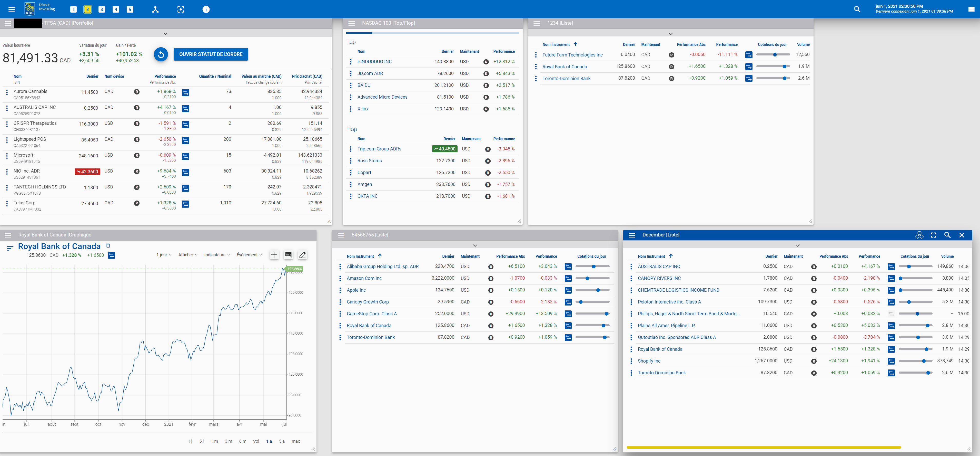Select the 3m chart range
Image resolution: width=980 pixels, height=456 pixels.
click(x=228, y=441)
